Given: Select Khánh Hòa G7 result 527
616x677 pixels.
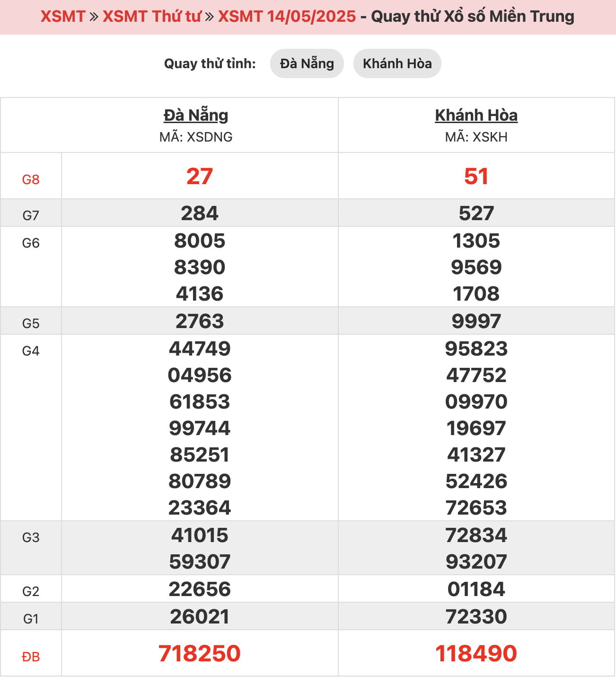Looking at the screenshot, I should 476,214.
